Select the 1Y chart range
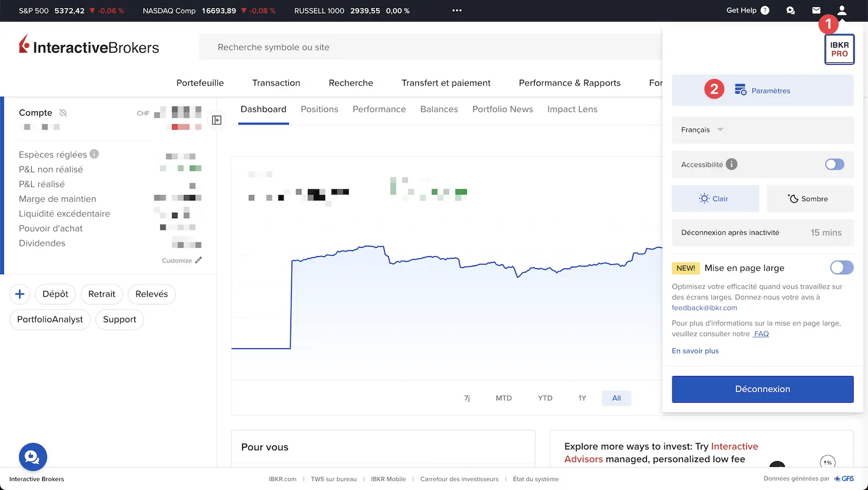This screenshot has width=868, height=490. [x=582, y=398]
